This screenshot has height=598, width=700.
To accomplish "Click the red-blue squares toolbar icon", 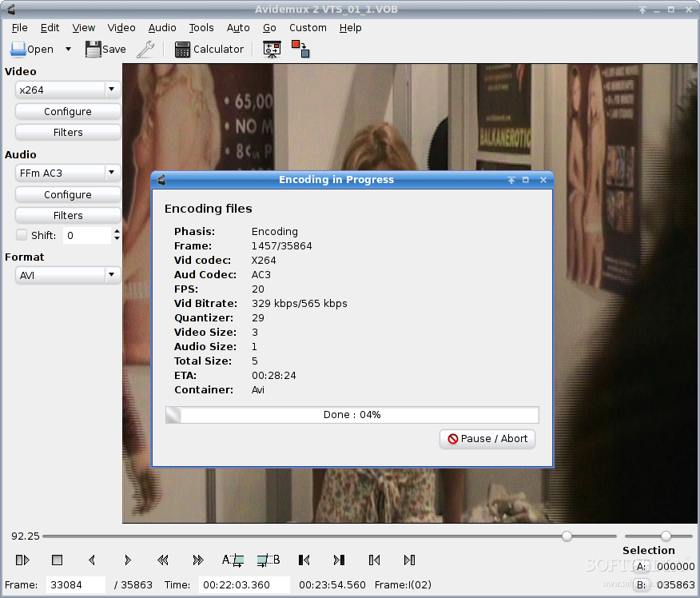I will click(300, 50).
